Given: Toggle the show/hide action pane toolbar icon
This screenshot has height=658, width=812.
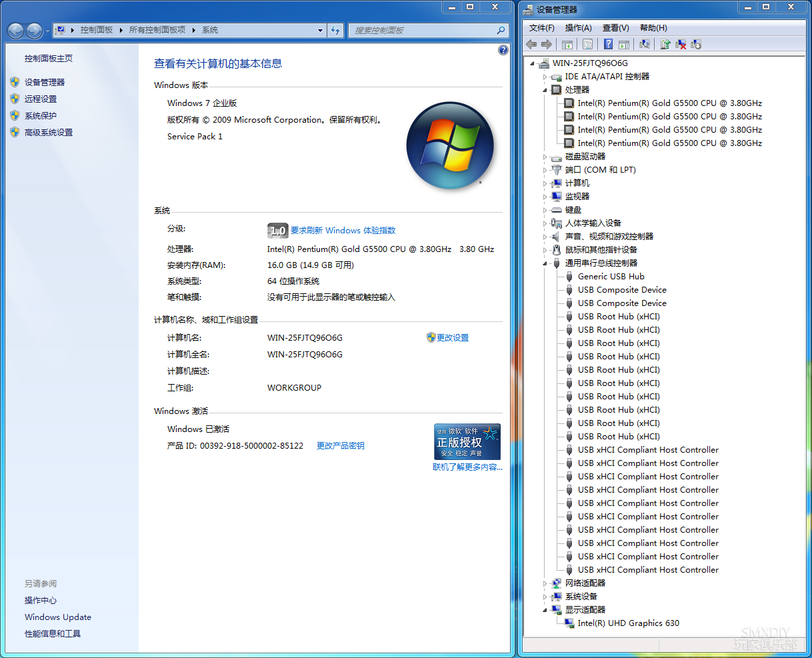Looking at the screenshot, I should pyautogui.click(x=624, y=44).
